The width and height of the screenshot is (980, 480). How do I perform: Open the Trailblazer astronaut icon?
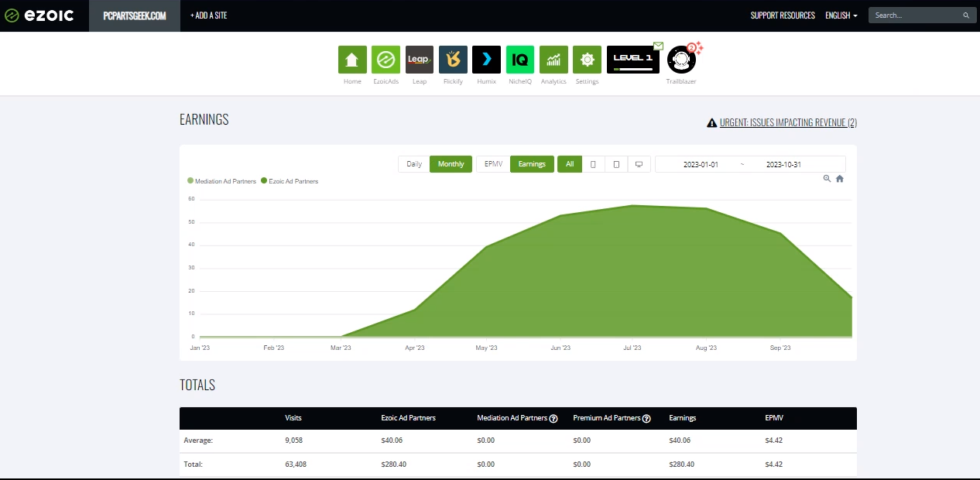tap(681, 60)
